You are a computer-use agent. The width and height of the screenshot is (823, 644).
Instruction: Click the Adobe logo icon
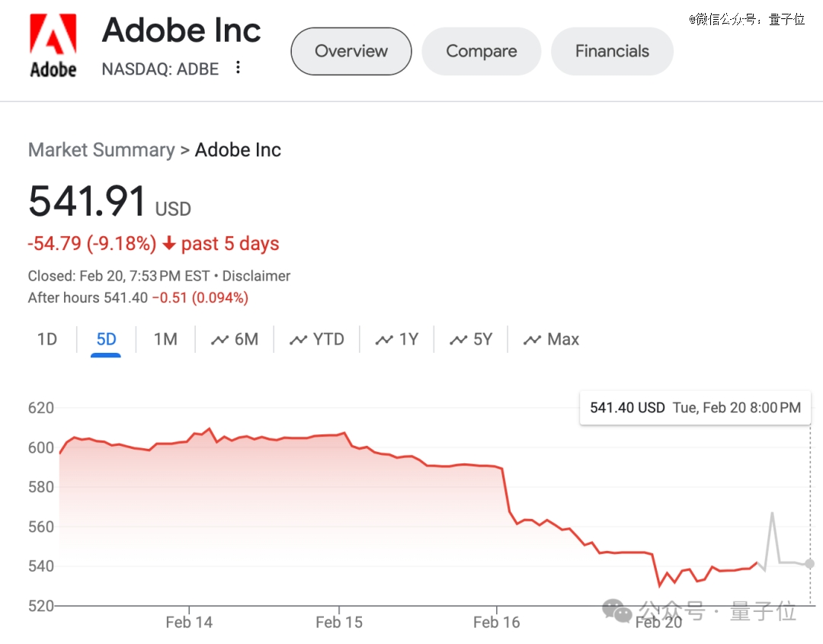[x=53, y=46]
